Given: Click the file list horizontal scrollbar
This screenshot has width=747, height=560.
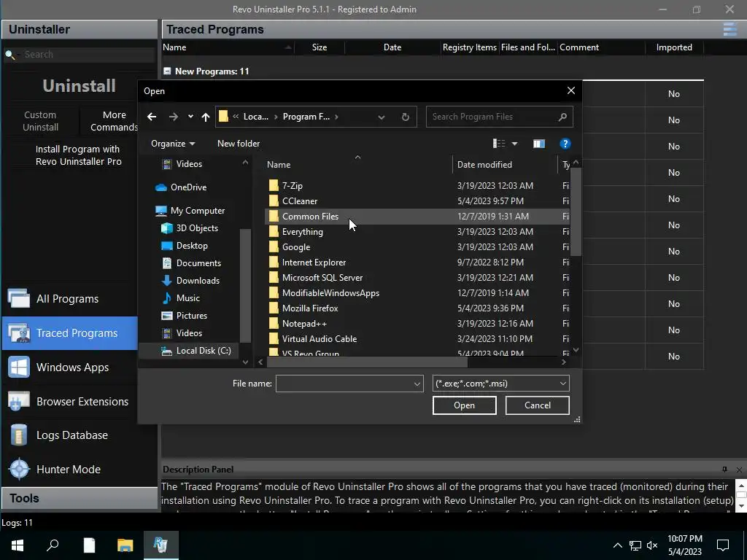Looking at the screenshot, I should (x=367, y=362).
